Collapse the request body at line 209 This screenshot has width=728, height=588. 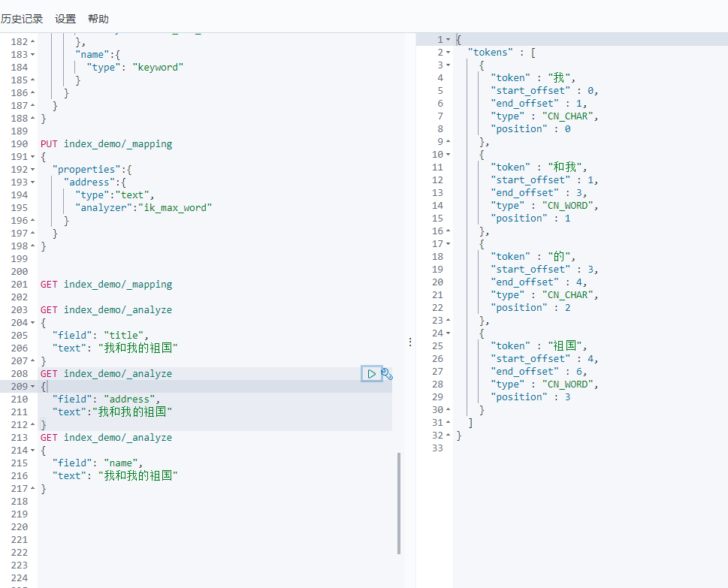click(33, 387)
